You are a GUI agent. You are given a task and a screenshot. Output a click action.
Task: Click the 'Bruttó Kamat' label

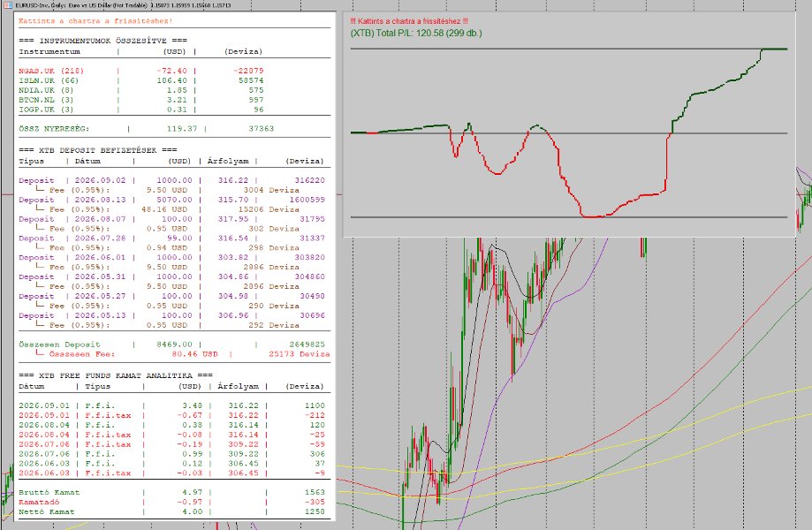[x=49, y=492]
